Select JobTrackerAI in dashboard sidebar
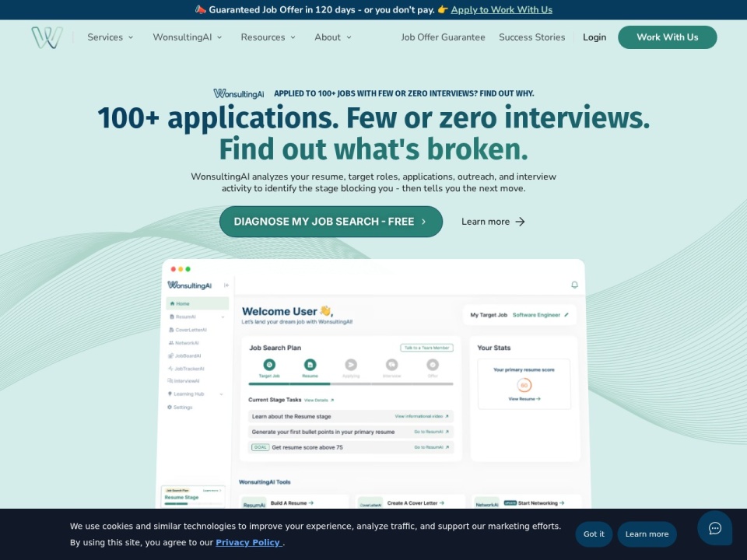The image size is (747, 560). (x=186, y=369)
